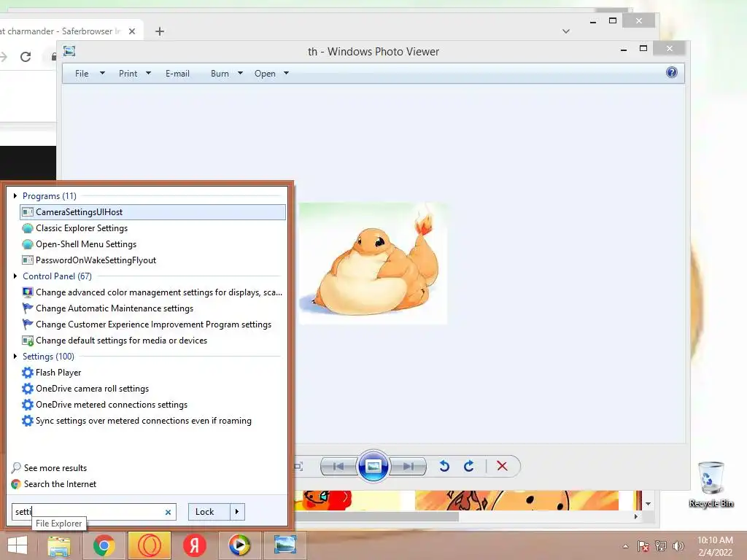Click the Action Center flag tray icon
Screen dimensions: 747x560
(643, 546)
